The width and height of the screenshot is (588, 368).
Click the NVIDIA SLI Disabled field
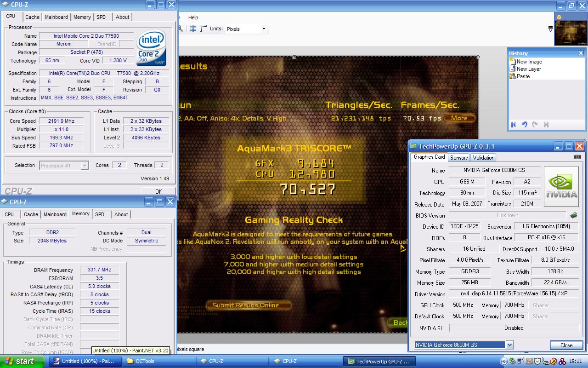coord(514,328)
